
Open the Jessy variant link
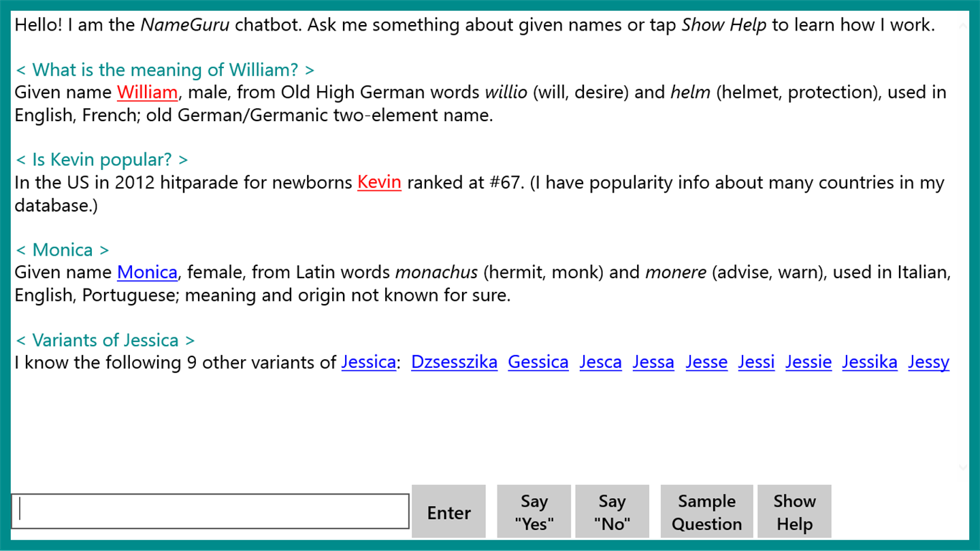point(928,363)
